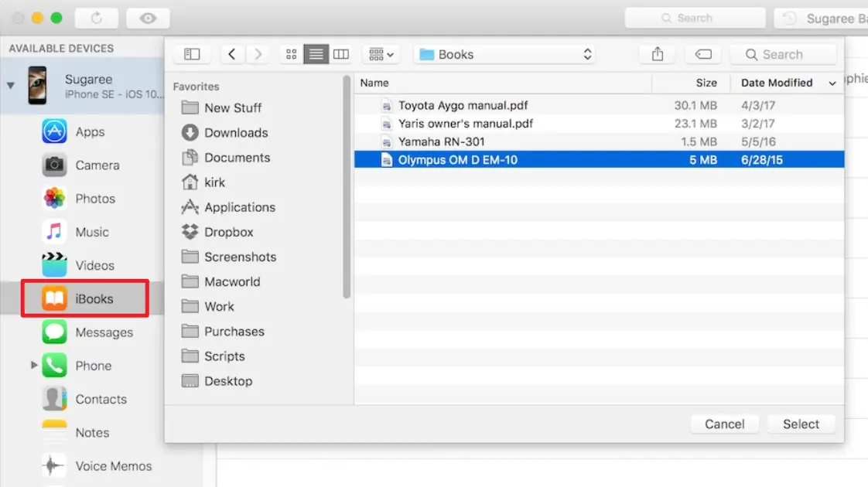868x487 pixels.
Task: Open New Stuff folder in Favorites
Action: click(x=221, y=108)
